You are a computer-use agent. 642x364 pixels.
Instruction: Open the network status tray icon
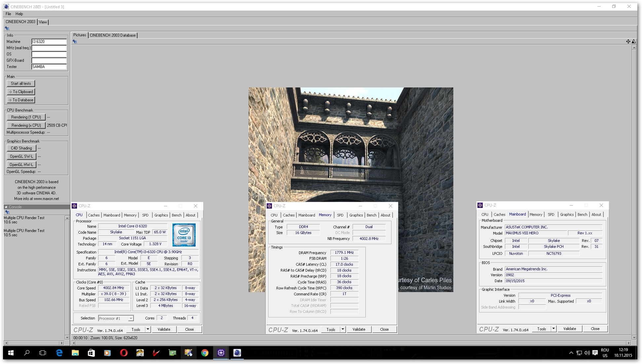click(579, 353)
